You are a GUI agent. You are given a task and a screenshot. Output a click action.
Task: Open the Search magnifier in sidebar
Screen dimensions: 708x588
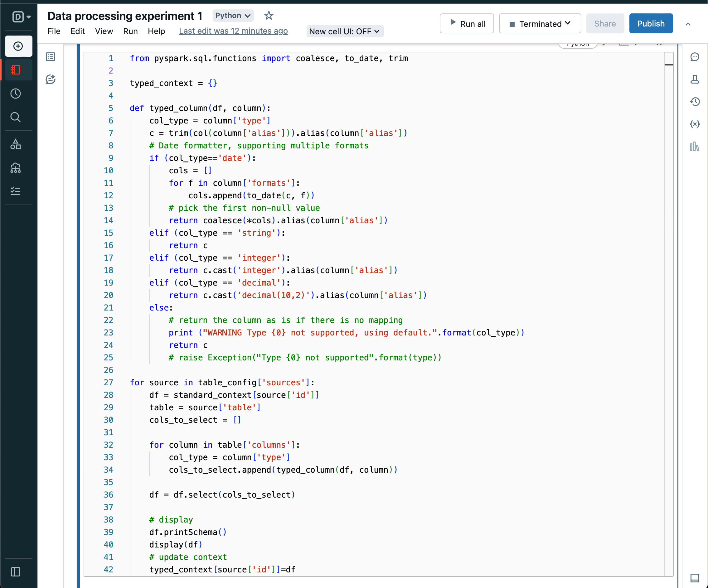click(16, 117)
